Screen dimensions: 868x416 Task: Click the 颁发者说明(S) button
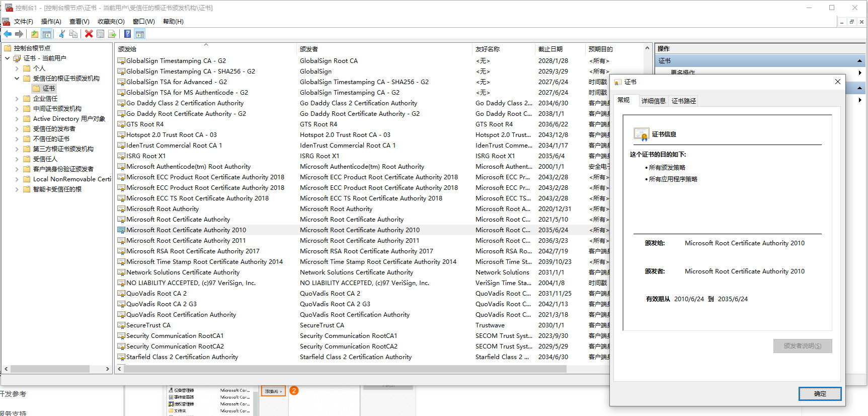(803, 346)
